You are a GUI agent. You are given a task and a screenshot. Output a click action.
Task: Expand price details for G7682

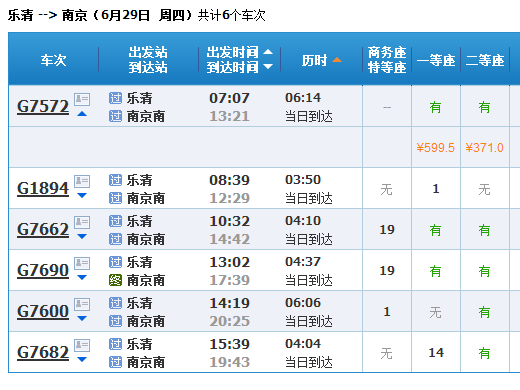pos(82,360)
